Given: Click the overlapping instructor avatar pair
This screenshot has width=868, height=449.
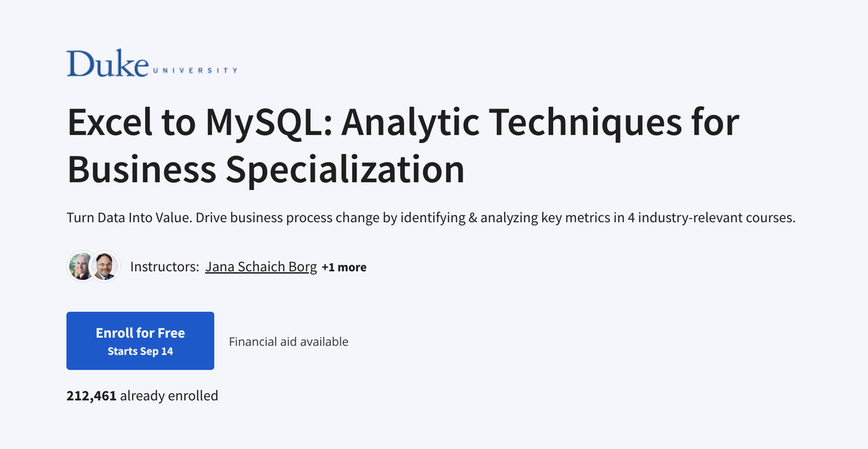Looking at the screenshot, I should click(x=93, y=266).
